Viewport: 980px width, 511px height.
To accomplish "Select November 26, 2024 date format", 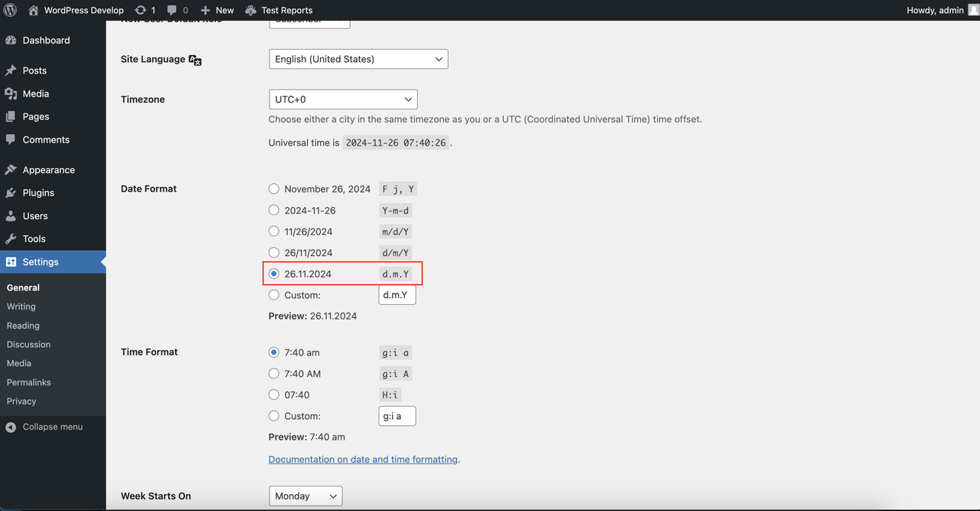I will point(274,188).
